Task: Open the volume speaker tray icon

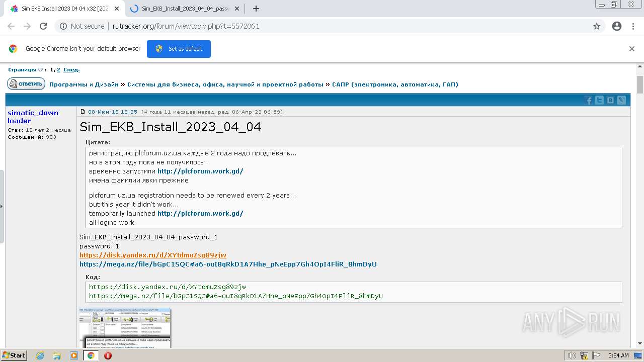Action: point(572,355)
